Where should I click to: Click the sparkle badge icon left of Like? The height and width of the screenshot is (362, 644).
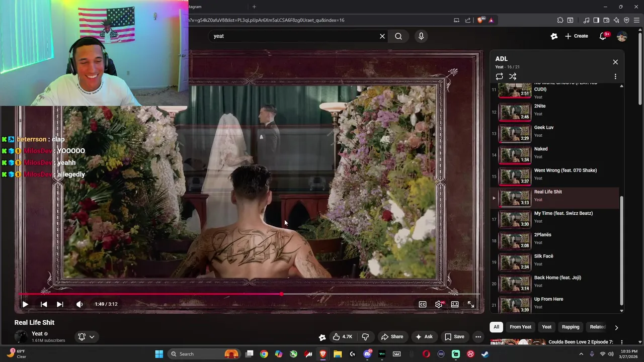(x=322, y=337)
